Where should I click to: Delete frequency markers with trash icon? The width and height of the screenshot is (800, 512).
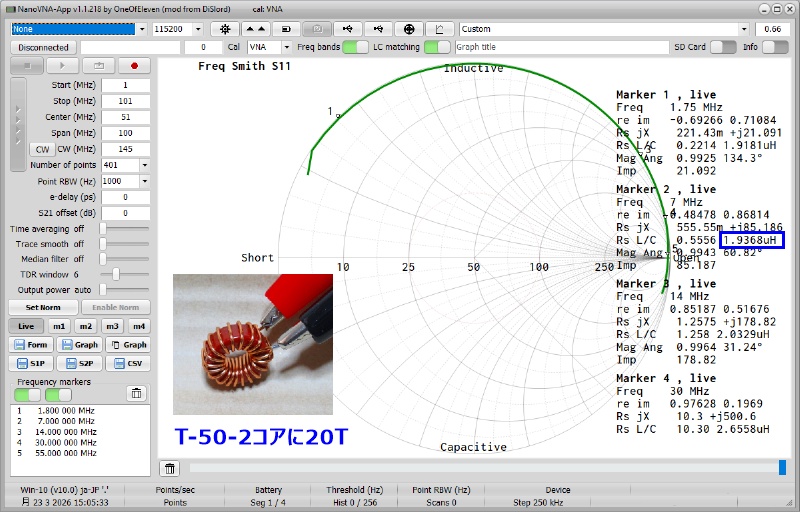point(135,394)
